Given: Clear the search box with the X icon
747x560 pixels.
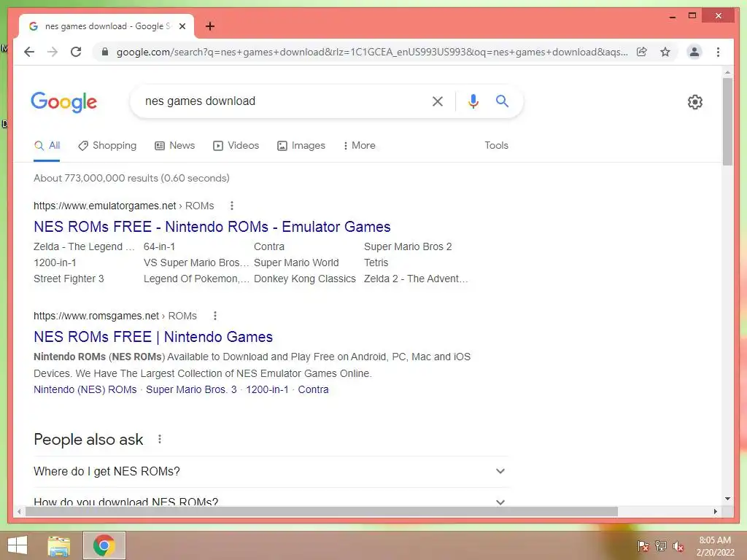Looking at the screenshot, I should pyautogui.click(x=438, y=101).
